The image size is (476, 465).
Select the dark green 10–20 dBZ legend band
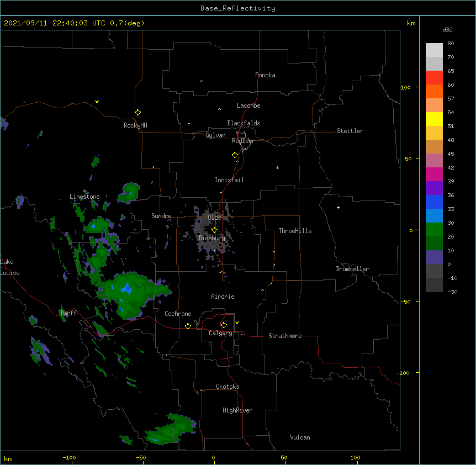click(434, 244)
